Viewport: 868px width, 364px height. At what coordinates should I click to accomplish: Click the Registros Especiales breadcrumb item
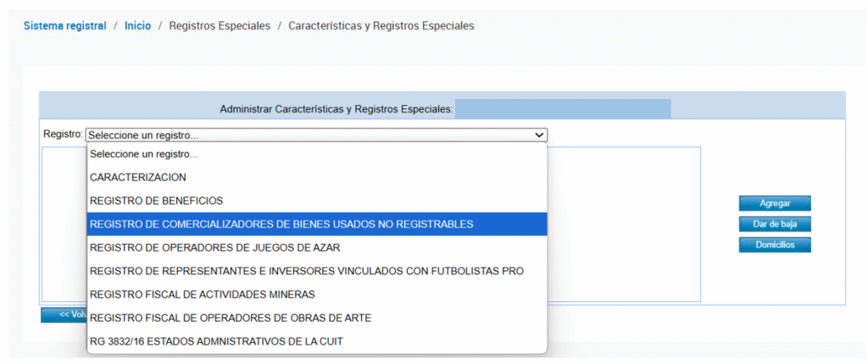click(x=220, y=26)
